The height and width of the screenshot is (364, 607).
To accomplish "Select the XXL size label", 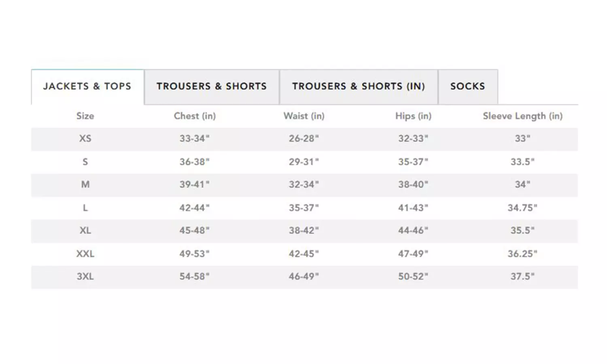I will point(85,254).
